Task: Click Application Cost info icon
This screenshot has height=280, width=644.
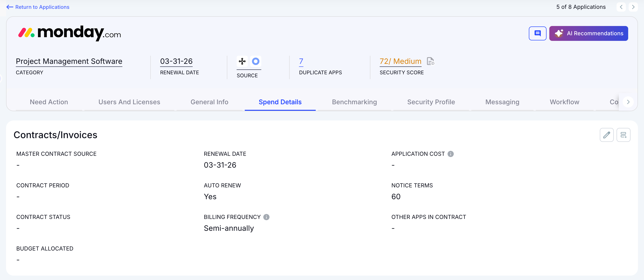Action: pos(450,154)
